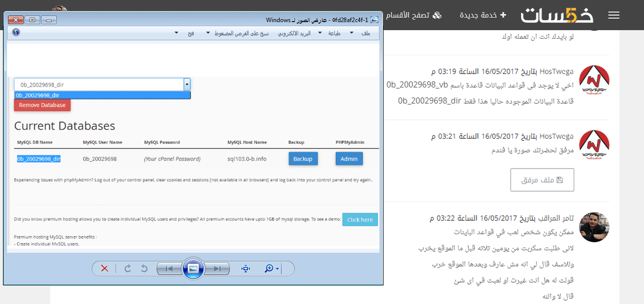Rotate the image counterclockwise in Photo Viewer
644x304 pixels.
point(144,269)
